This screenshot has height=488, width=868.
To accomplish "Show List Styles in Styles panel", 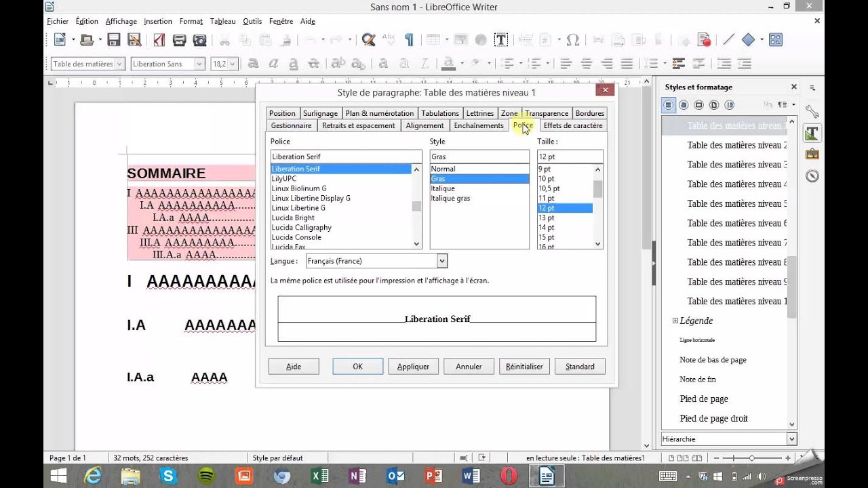I will coord(730,105).
